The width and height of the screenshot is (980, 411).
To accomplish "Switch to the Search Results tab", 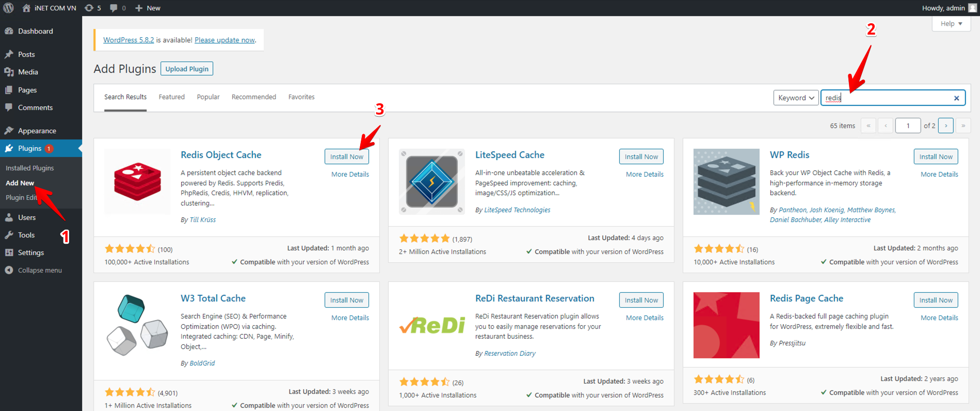I will pos(125,97).
